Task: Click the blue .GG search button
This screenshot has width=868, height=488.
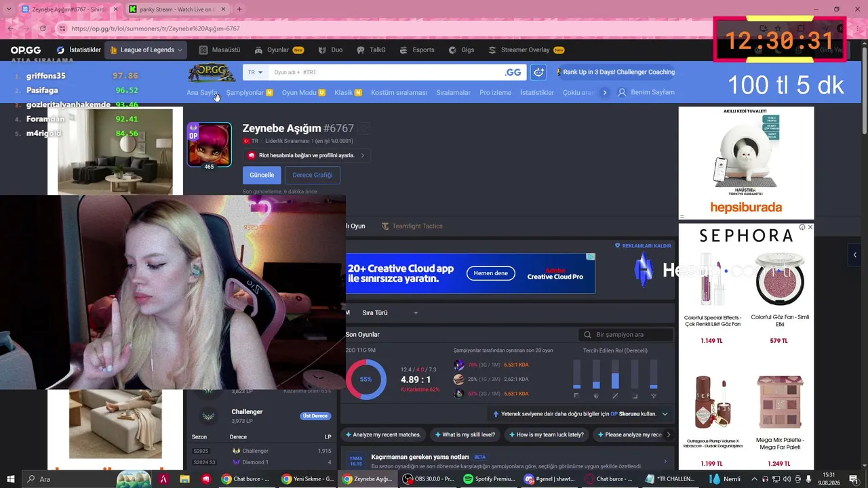Action: pyautogui.click(x=513, y=73)
